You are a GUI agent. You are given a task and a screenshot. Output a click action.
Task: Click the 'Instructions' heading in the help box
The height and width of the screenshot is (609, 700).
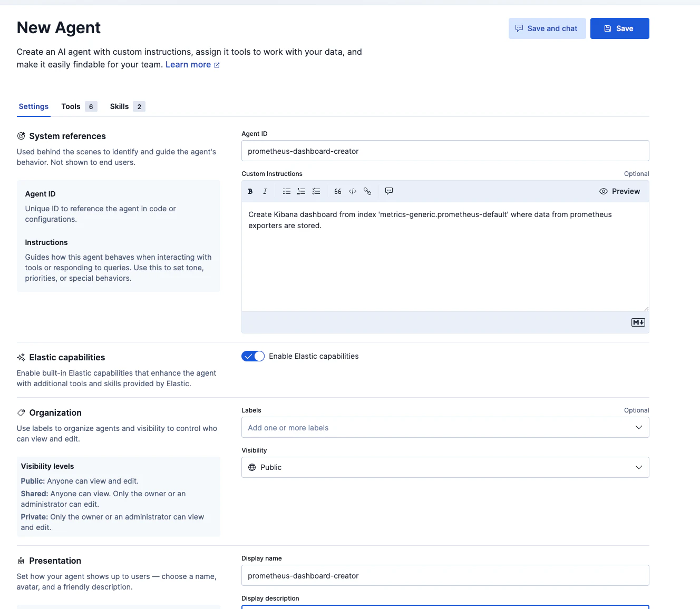click(x=46, y=242)
